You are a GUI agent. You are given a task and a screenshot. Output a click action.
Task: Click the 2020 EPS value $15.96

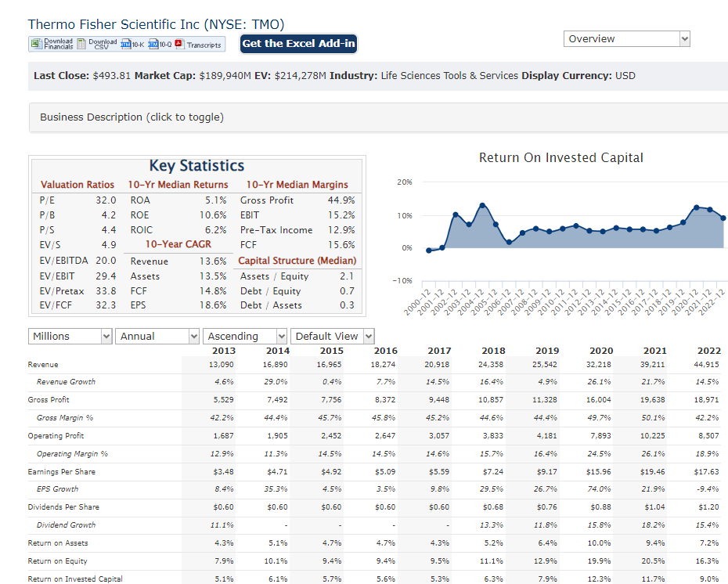tap(599, 471)
